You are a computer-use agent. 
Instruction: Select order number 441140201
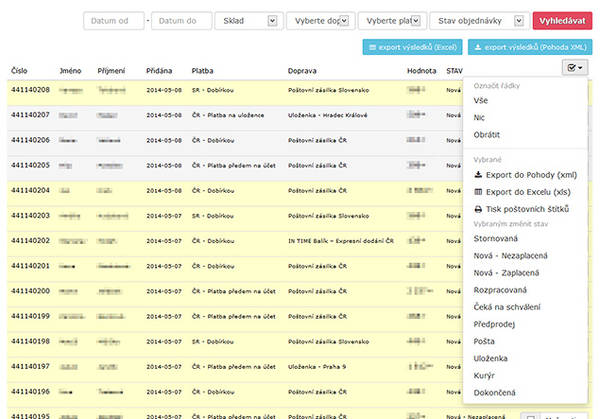click(x=30, y=266)
